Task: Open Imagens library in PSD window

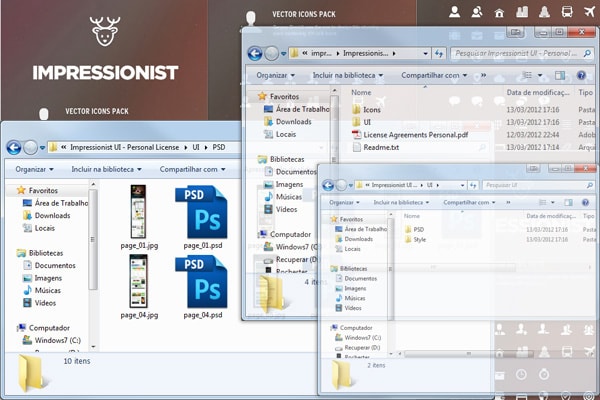Action: click(48, 278)
